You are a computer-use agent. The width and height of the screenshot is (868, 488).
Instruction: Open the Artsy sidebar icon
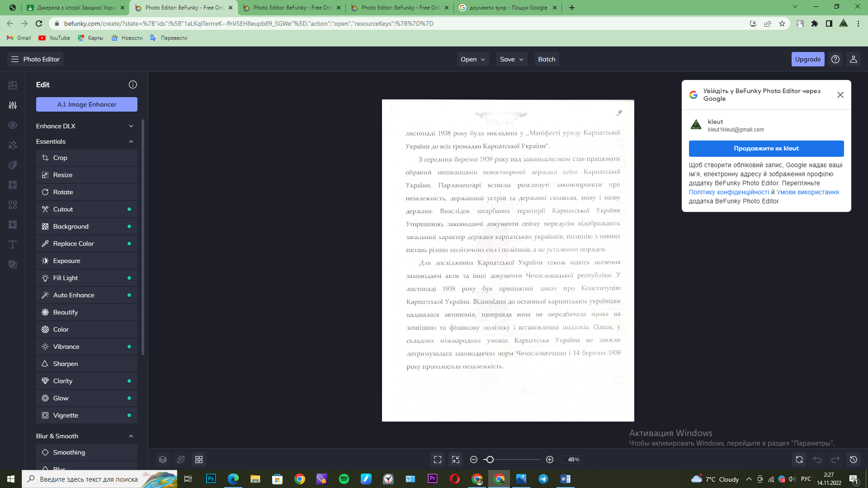[13, 165]
